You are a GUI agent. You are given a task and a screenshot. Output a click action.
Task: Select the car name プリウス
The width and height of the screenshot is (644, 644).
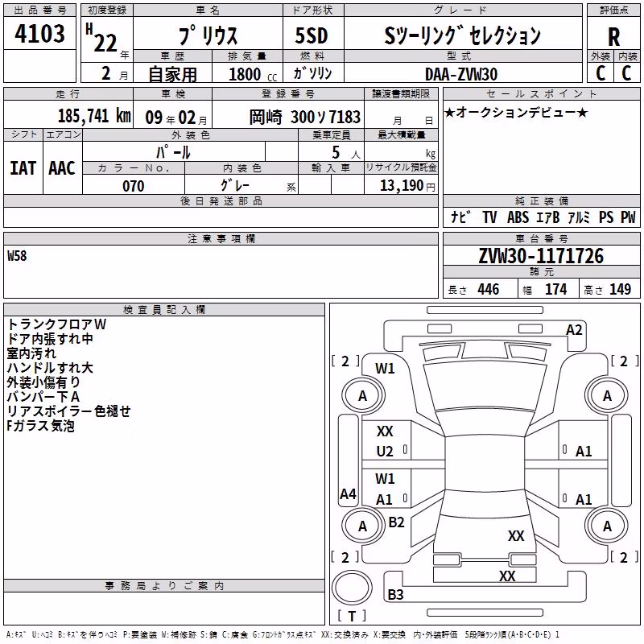point(208,35)
